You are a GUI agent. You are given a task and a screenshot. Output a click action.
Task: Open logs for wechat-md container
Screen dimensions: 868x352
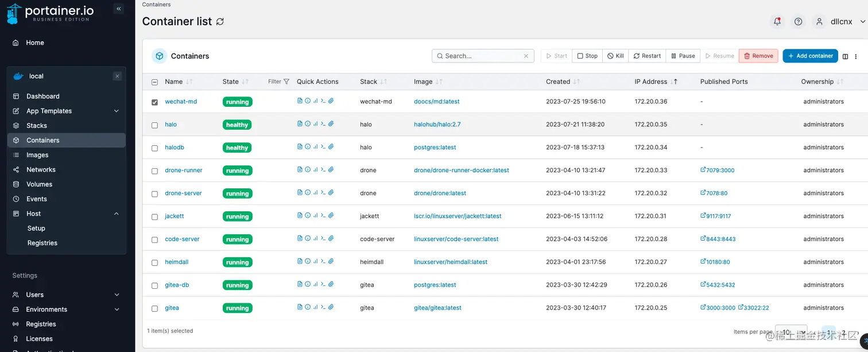(x=300, y=100)
